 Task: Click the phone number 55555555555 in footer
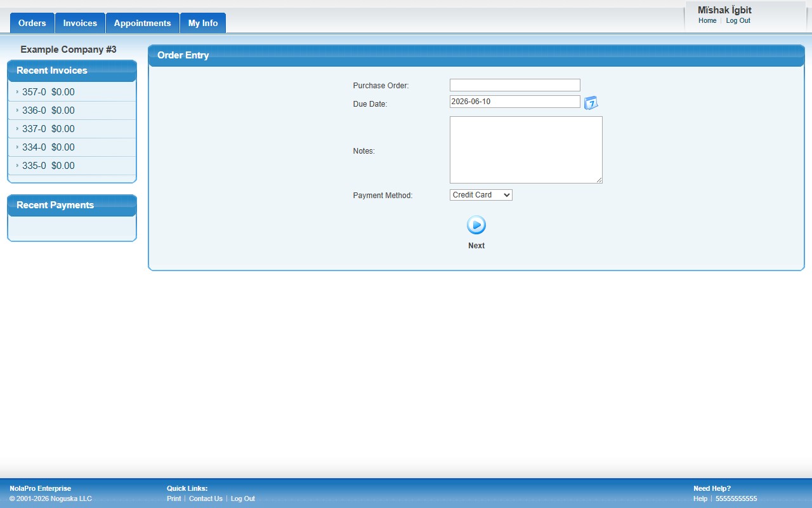point(737,498)
